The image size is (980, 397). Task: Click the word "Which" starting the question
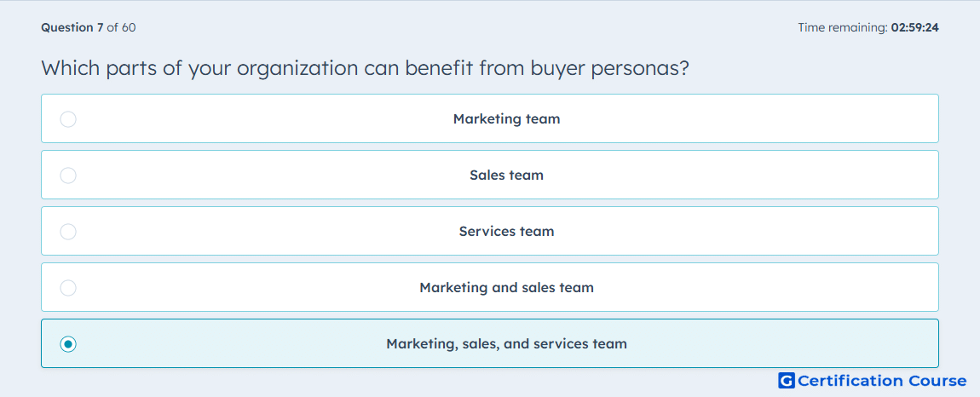[70, 67]
